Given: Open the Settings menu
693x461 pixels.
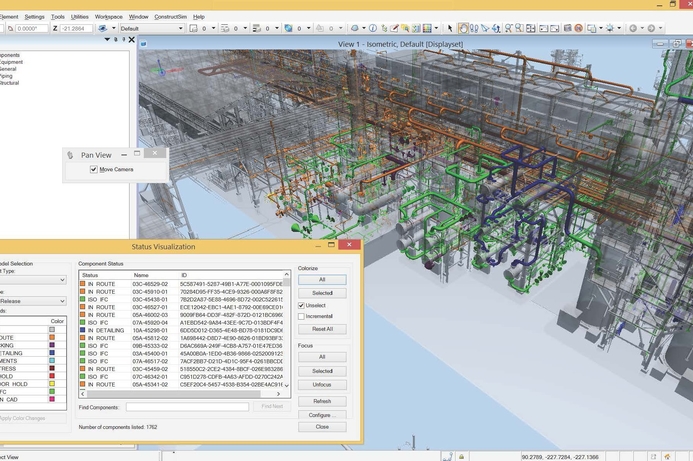Looking at the screenshot, I should point(34,17).
